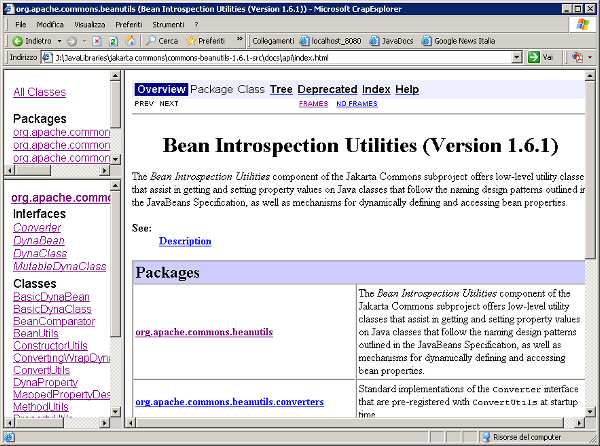Click scroll-right arrow of packages frame
The width and height of the screenshot is (600, 446).
pos(104,170)
